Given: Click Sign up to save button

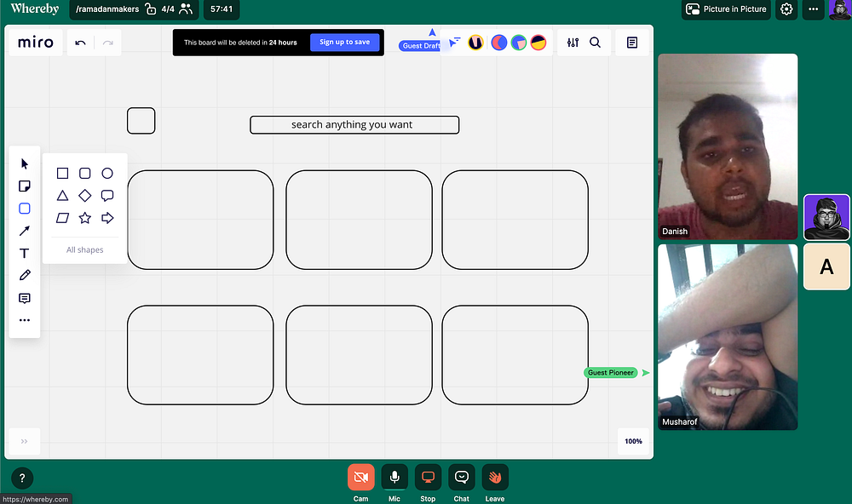Looking at the screenshot, I should click(344, 43).
